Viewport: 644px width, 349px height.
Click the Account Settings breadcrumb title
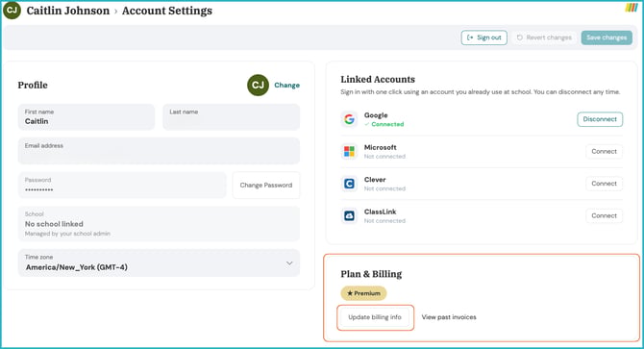[x=167, y=11]
